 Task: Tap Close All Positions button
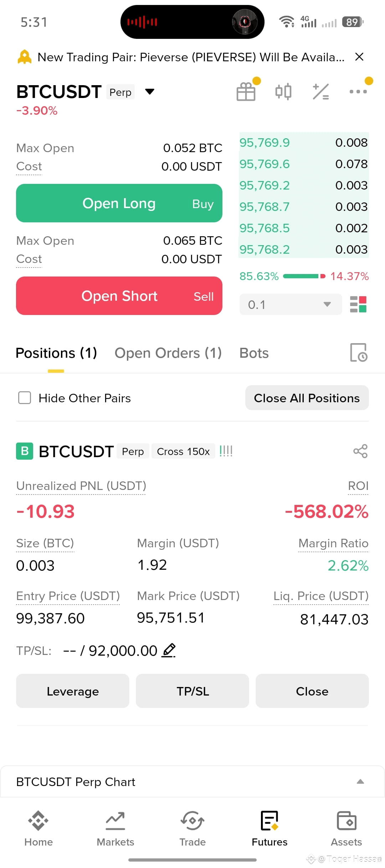click(x=307, y=398)
